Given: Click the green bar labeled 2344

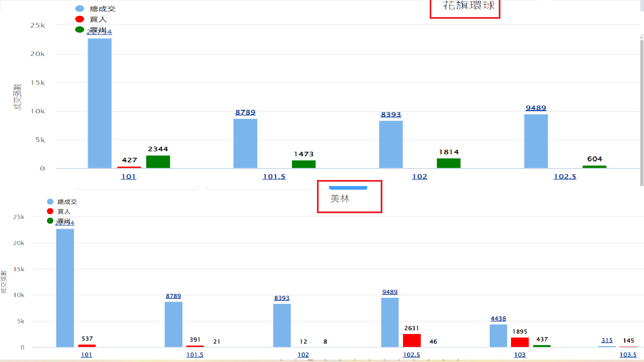Looking at the screenshot, I should 158,162.
